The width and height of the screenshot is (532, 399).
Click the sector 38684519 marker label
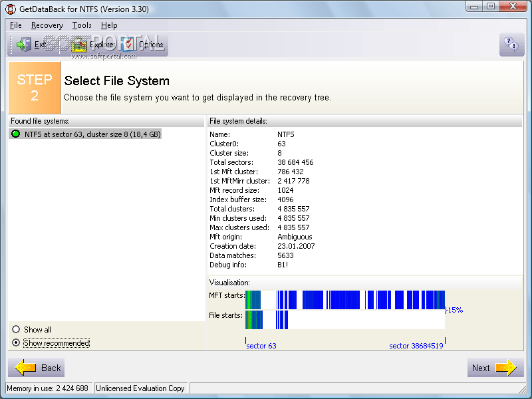click(x=416, y=346)
